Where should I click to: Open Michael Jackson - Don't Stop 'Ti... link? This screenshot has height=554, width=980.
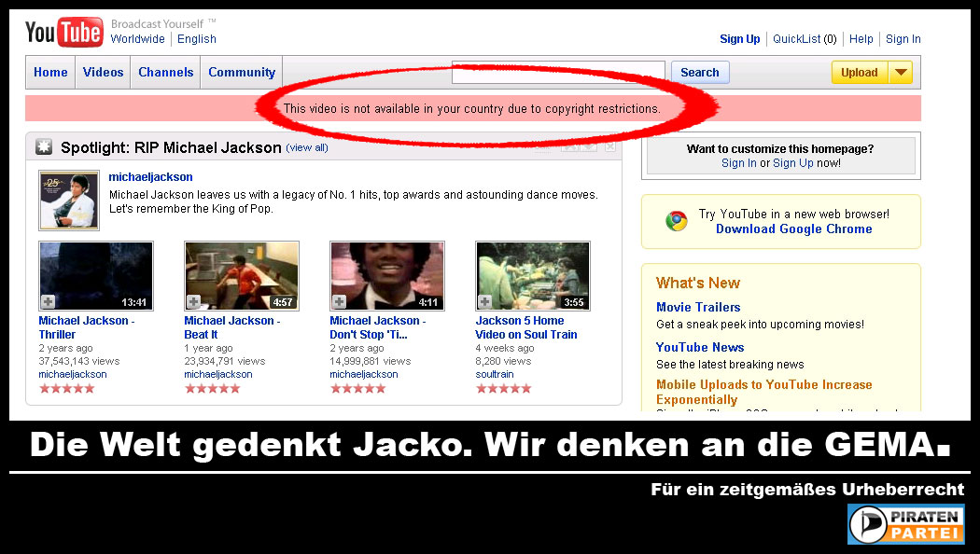[377, 327]
